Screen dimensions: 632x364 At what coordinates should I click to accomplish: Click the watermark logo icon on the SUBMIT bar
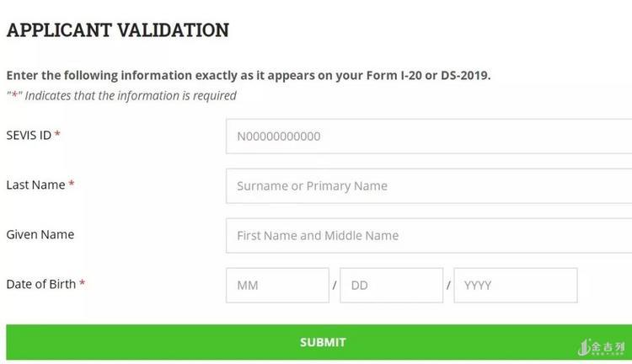click(584, 347)
